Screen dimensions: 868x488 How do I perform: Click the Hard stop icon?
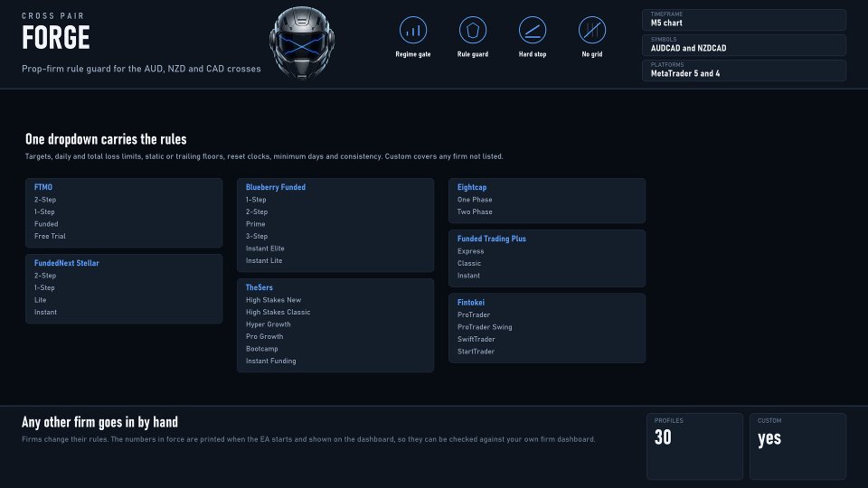533,30
